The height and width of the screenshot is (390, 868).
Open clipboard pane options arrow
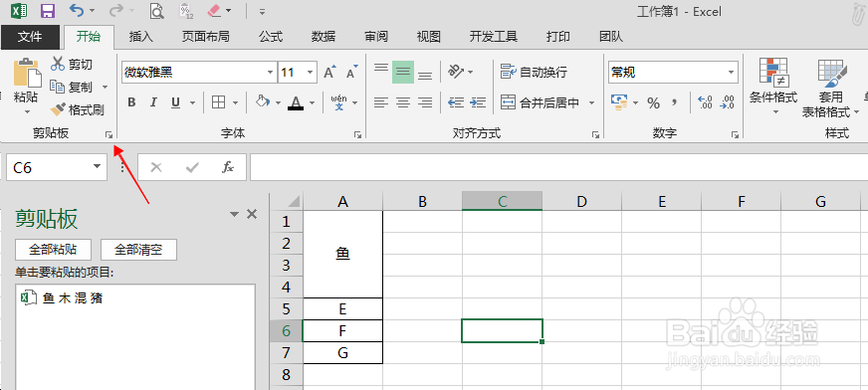click(234, 215)
